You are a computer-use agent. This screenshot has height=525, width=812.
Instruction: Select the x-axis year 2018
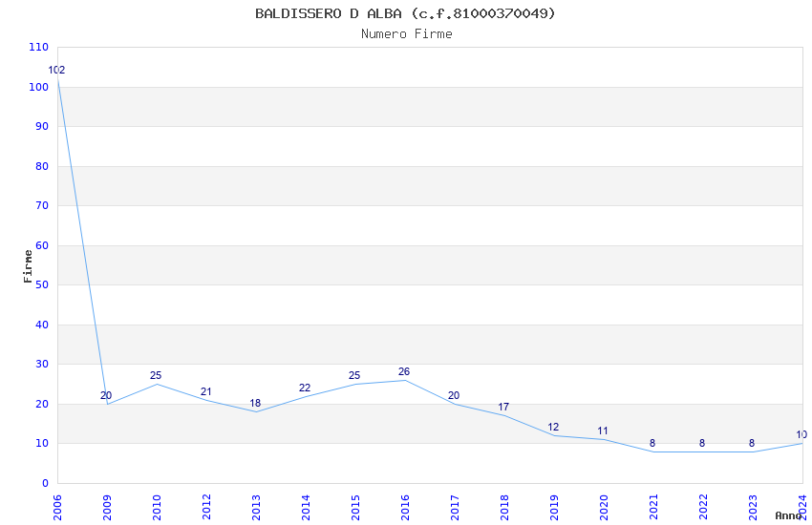(x=504, y=508)
